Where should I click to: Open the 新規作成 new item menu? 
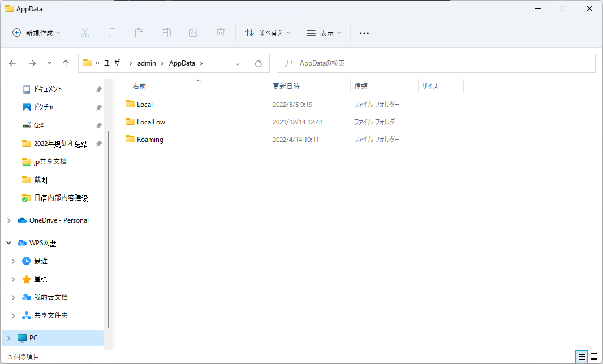pyautogui.click(x=37, y=33)
